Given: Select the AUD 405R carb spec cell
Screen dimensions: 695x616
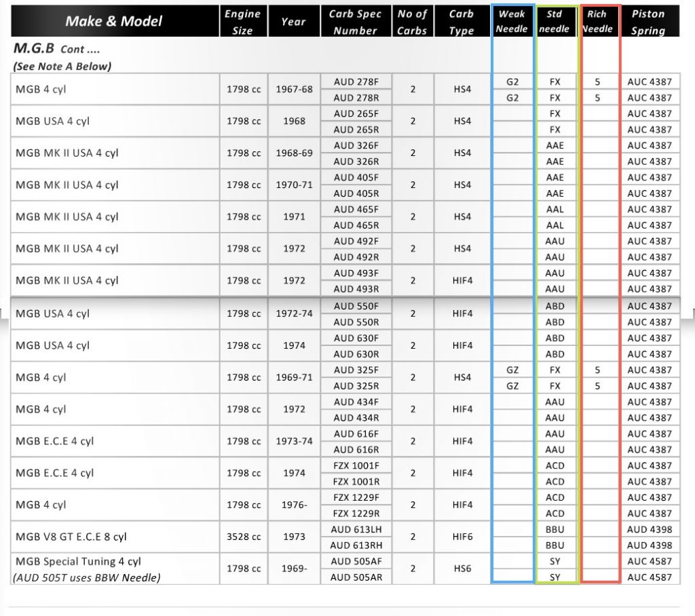Looking at the screenshot, I should [356, 193].
